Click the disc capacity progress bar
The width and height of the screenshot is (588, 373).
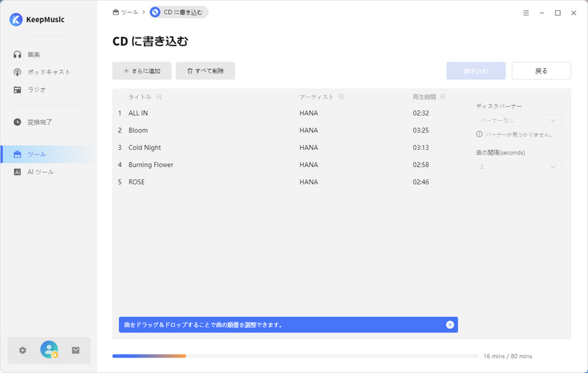click(x=295, y=356)
